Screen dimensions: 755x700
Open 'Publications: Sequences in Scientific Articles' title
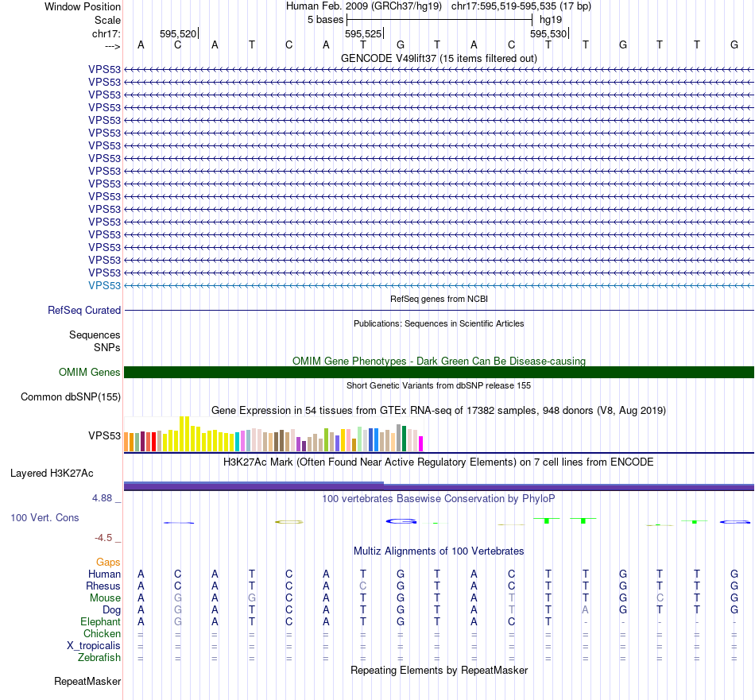[x=439, y=323]
